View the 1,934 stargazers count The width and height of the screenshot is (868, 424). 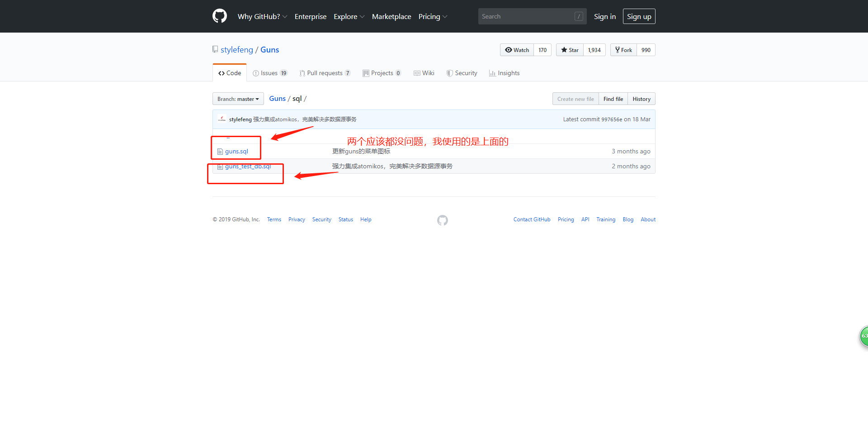tap(594, 50)
